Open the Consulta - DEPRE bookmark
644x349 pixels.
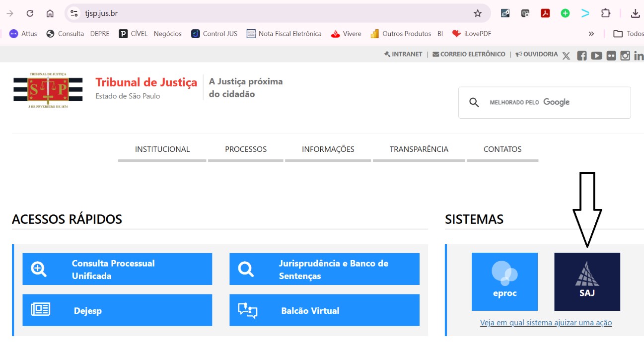(77, 34)
